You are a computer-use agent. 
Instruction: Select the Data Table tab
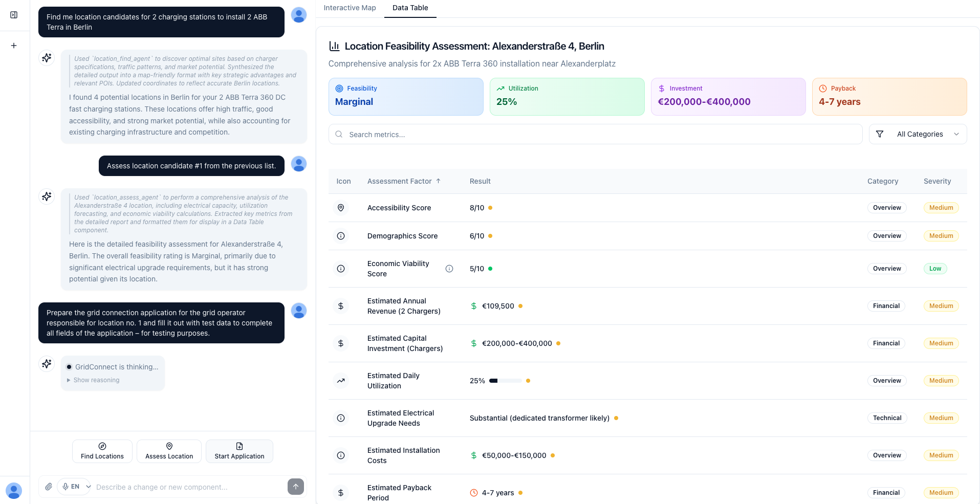tap(409, 8)
